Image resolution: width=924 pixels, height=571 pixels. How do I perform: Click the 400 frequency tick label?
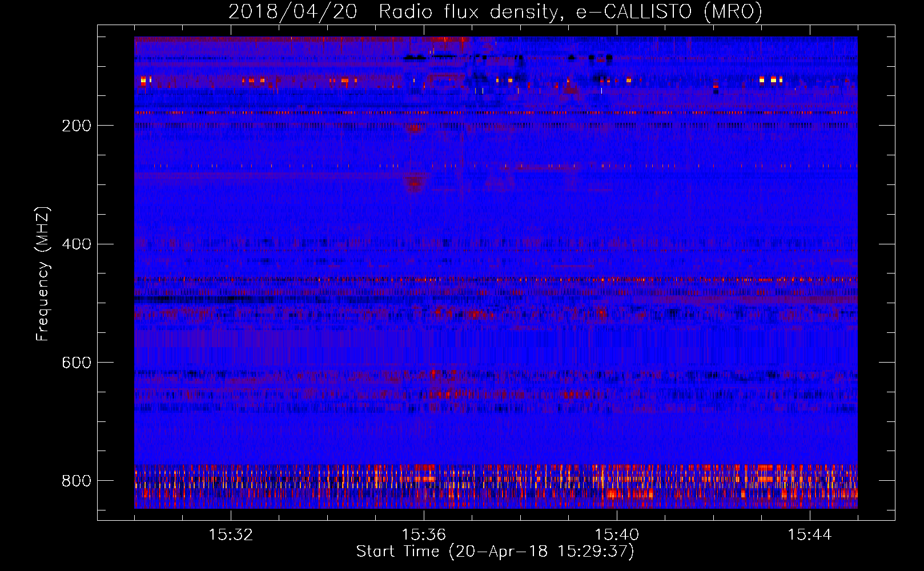pos(77,244)
